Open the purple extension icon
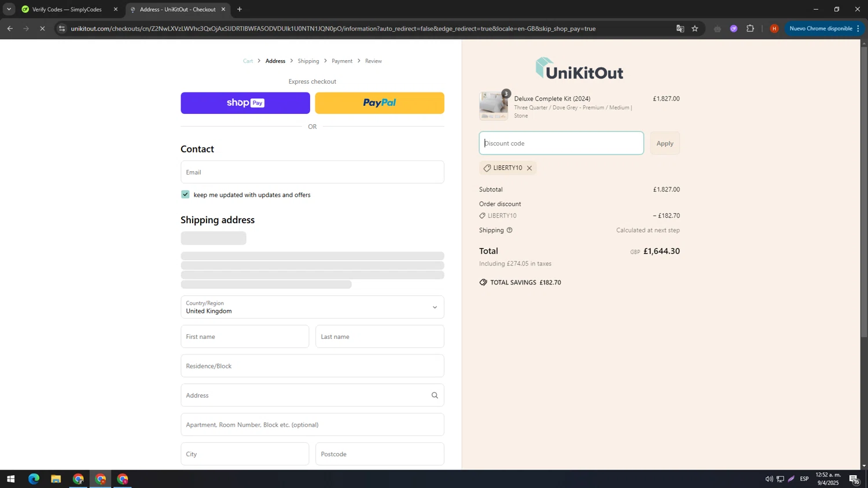 coord(734,28)
